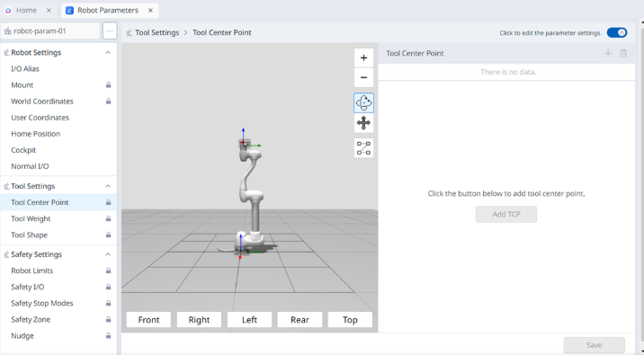
Task: Click the trash delete icon in TCP panel
Action: click(623, 53)
